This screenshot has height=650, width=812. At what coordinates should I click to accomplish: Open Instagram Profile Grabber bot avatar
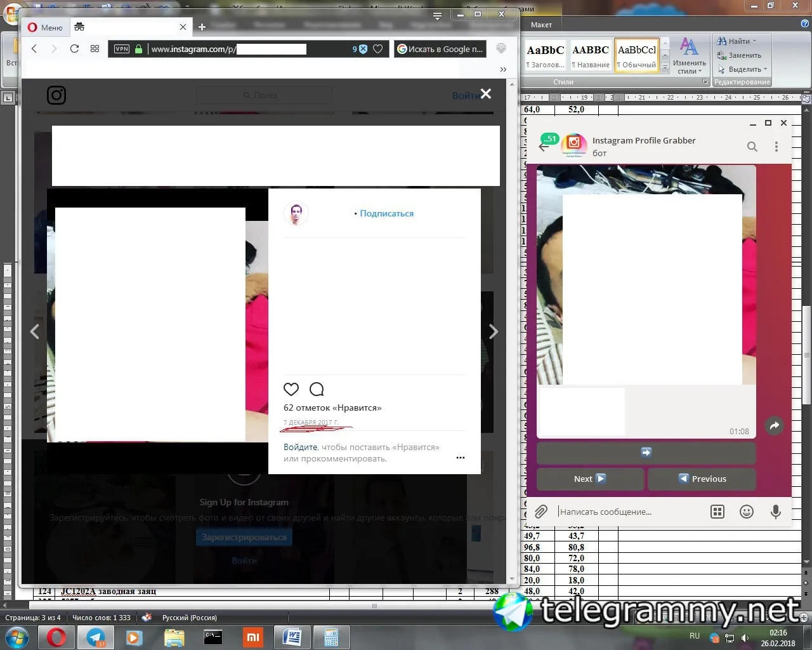[x=574, y=146]
